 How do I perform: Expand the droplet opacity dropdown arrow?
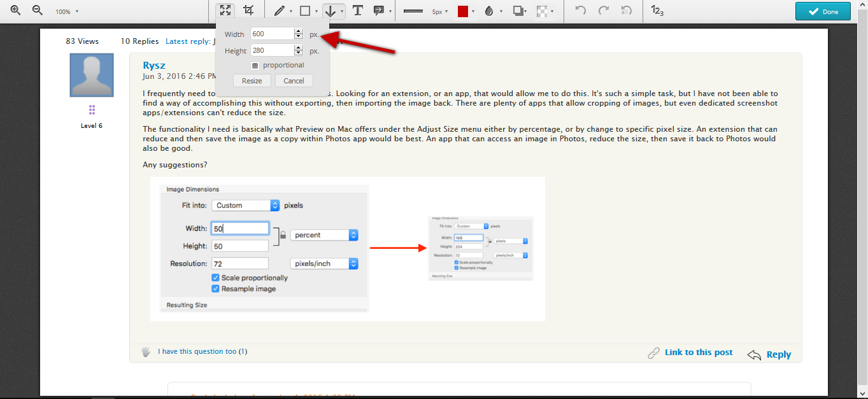click(501, 11)
